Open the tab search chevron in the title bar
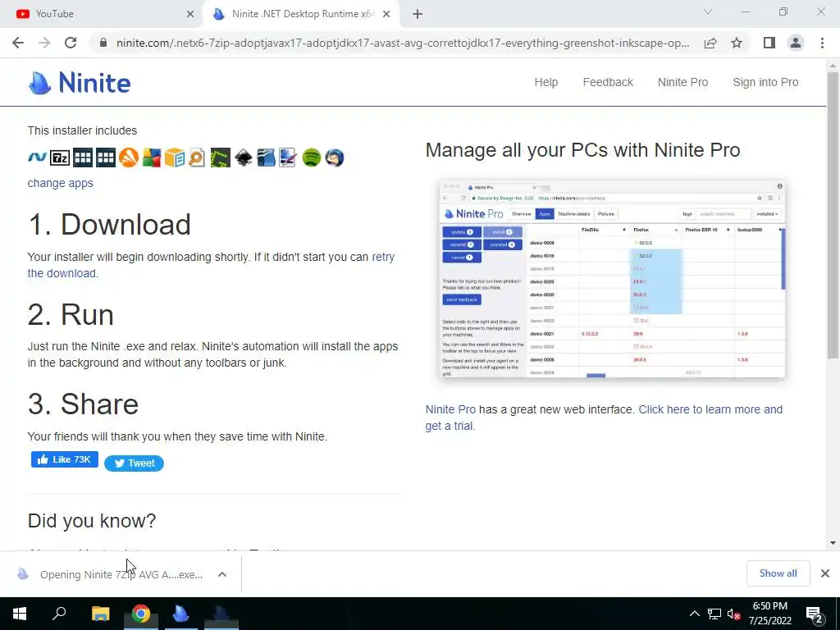Image resolution: width=840 pixels, height=630 pixels. (708, 11)
